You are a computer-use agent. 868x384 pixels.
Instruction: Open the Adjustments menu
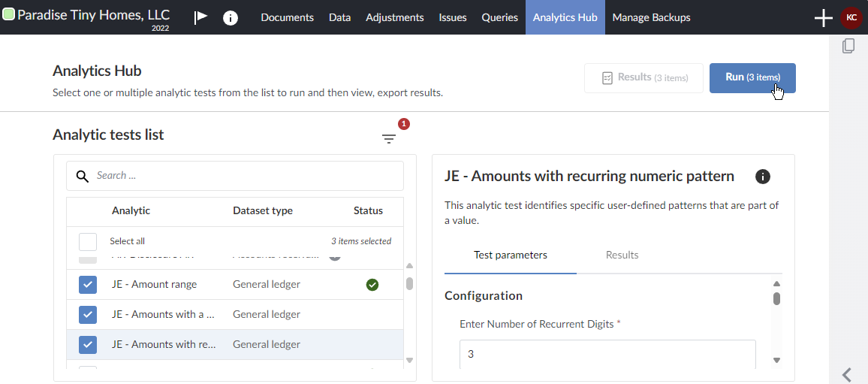point(394,17)
